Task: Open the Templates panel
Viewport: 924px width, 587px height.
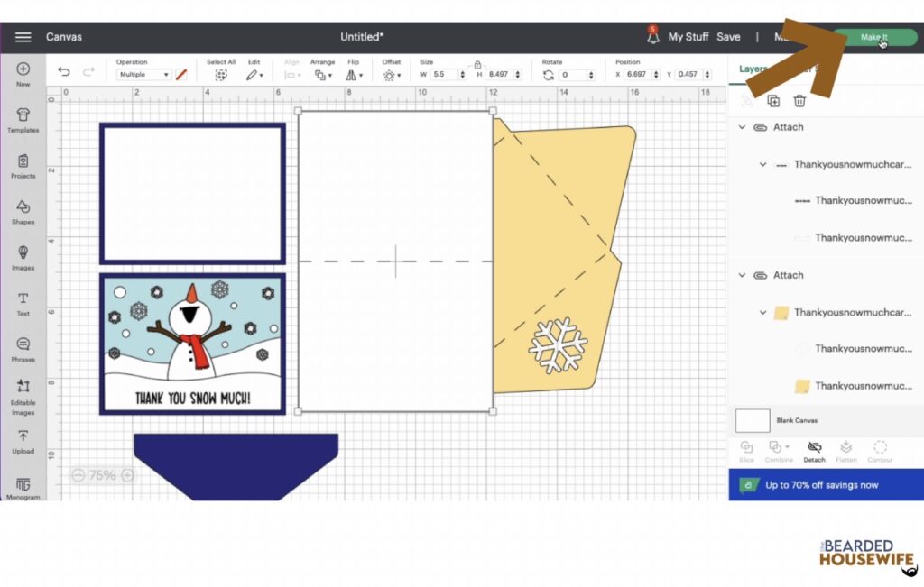Action: pos(23,120)
